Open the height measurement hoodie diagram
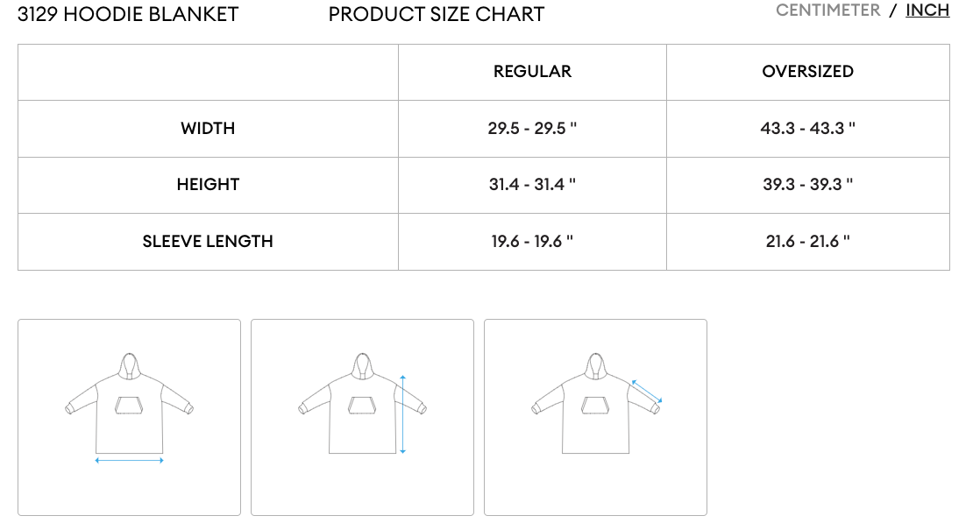The image size is (980, 530). pos(362,417)
